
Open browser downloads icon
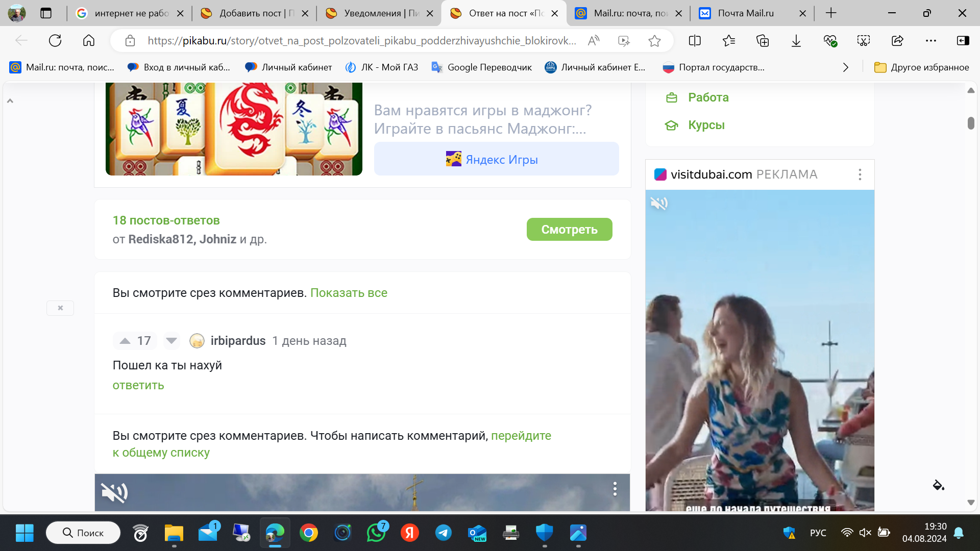pos(796,41)
